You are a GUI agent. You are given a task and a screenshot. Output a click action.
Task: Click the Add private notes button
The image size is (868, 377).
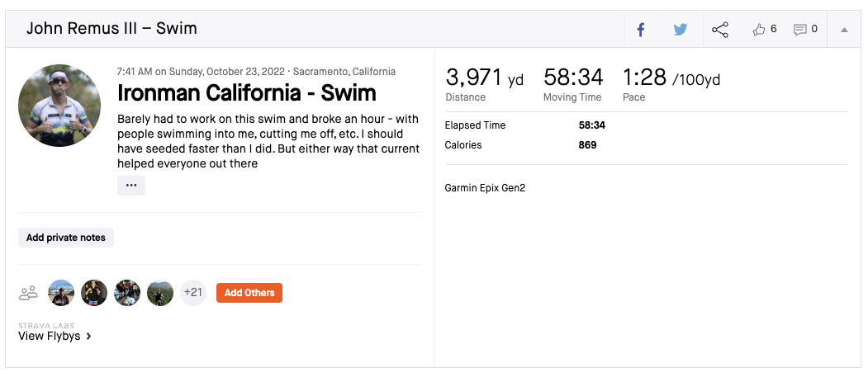[66, 238]
